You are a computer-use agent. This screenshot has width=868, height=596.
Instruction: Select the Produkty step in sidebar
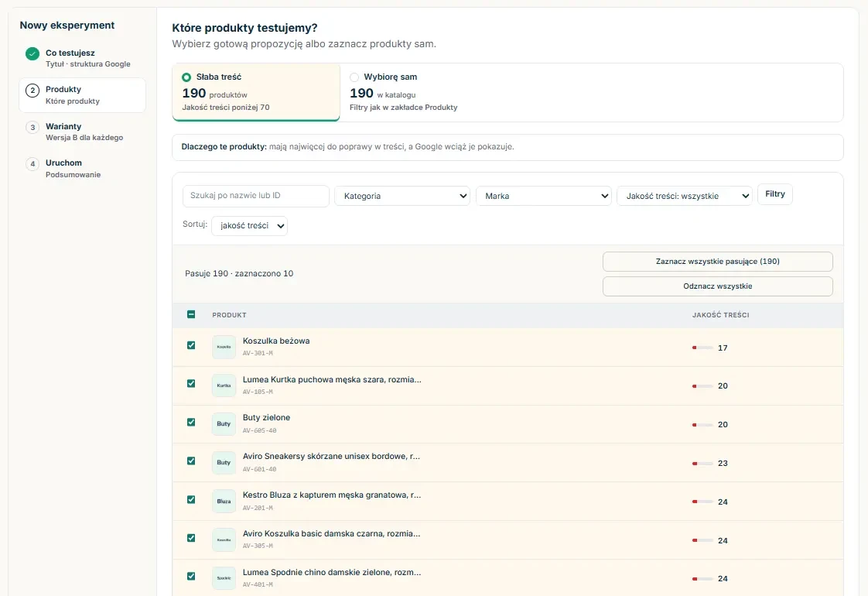tap(83, 95)
